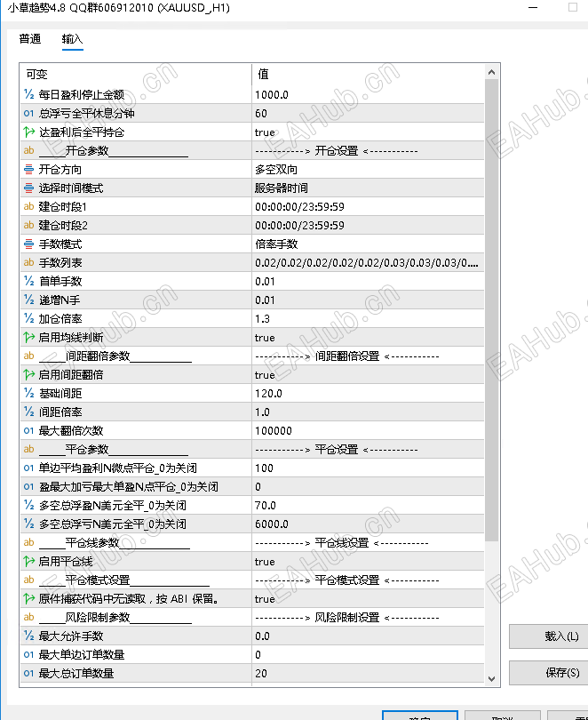Select the 平仓线参数 section label
The height and width of the screenshot is (720, 588).
pyautogui.click(x=115, y=543)
